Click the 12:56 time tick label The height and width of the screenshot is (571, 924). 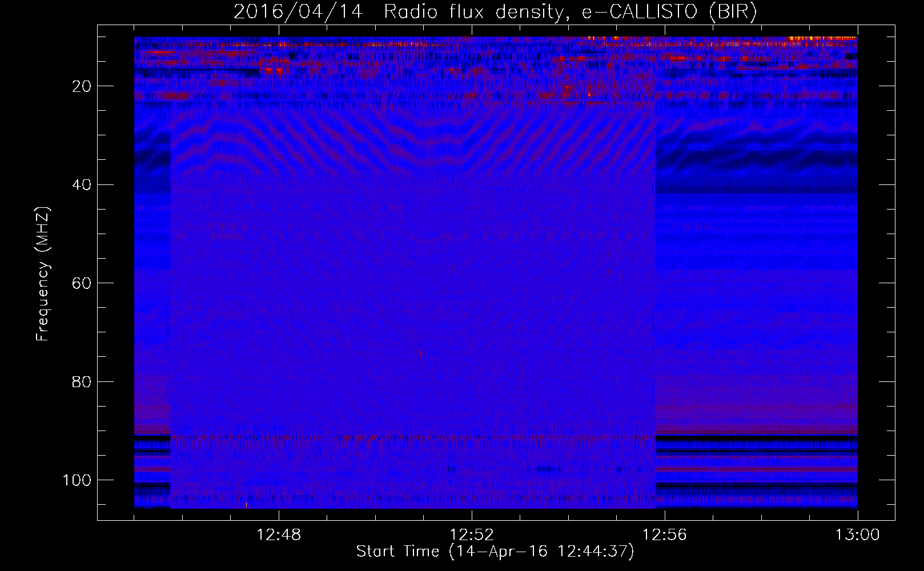coord(665,535)
